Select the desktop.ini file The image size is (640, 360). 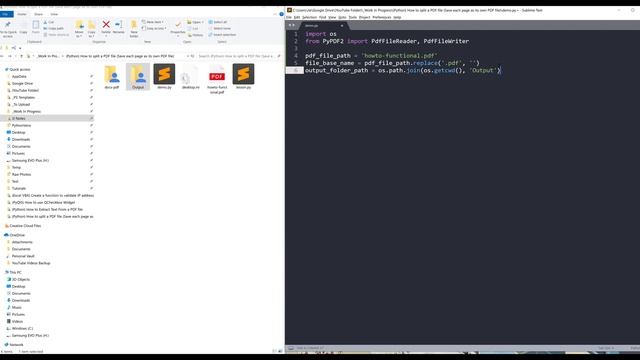click(191, 76)
